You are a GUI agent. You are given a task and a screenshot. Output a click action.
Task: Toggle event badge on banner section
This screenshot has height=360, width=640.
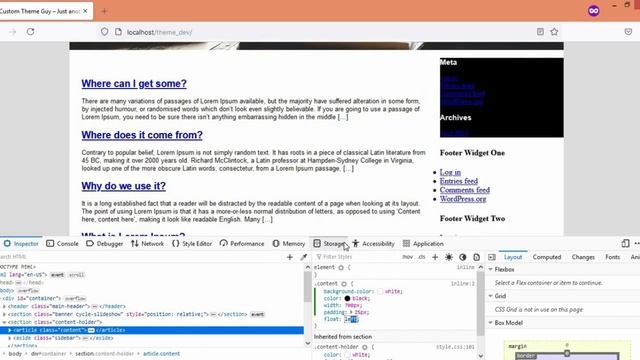coord(257,314)
